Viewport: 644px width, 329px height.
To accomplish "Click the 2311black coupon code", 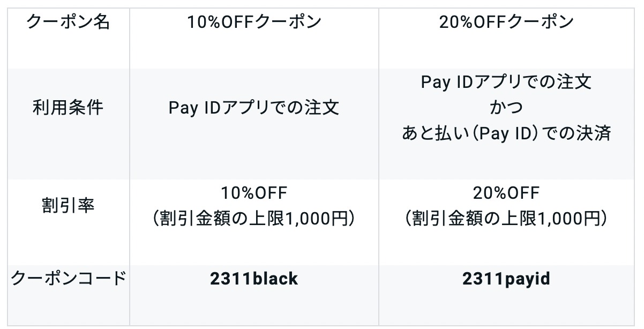I will pyautogui.click(x=254, y=279).
